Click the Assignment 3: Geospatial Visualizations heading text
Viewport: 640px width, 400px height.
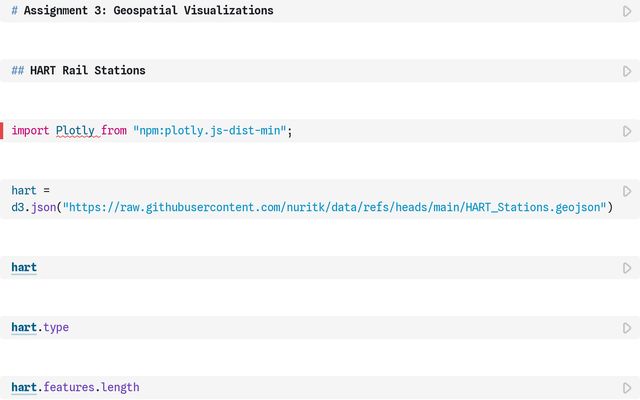(149, 11)
